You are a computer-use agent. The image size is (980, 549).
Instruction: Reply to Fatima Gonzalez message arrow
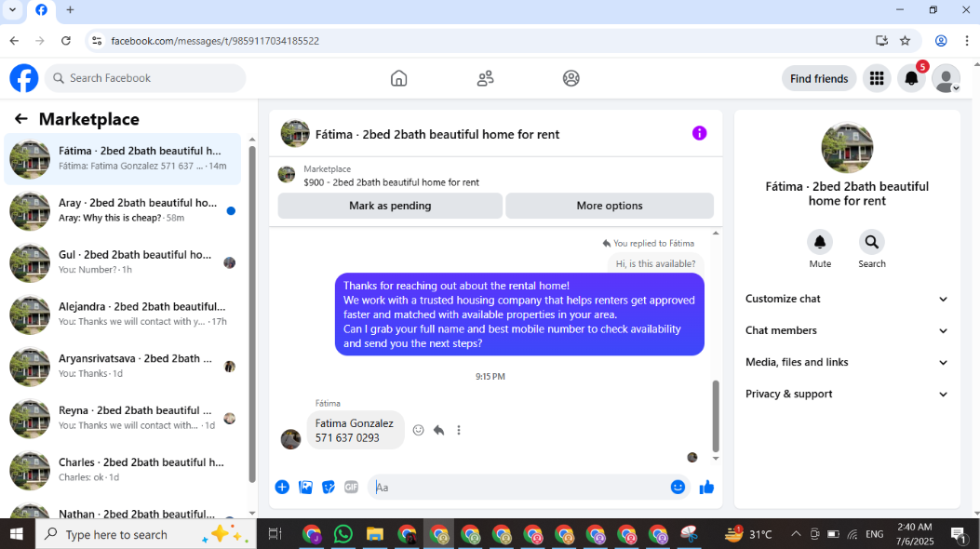click(438, 430)
